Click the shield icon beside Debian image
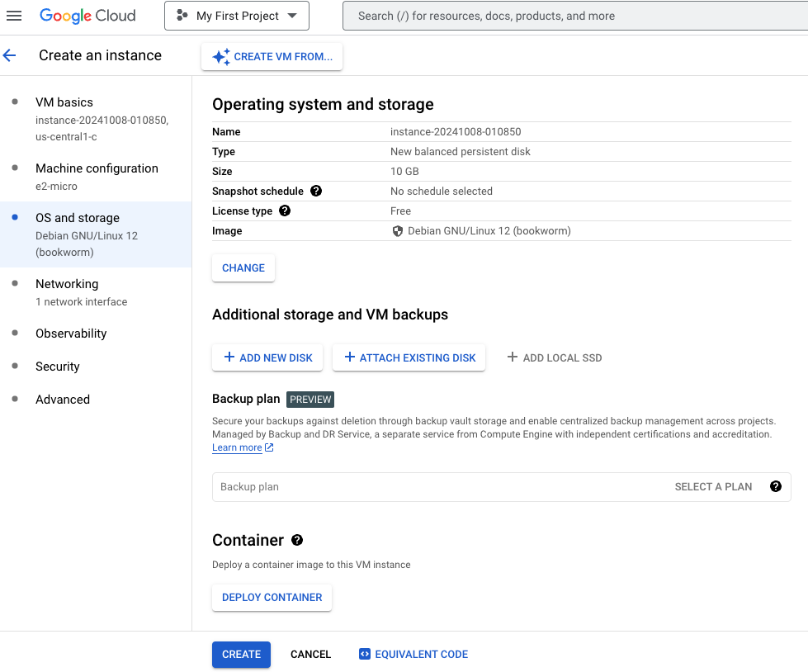 pos(397,231)
